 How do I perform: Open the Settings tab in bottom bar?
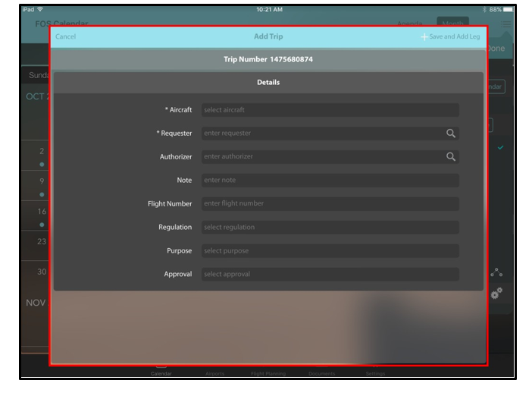point(375,372)
